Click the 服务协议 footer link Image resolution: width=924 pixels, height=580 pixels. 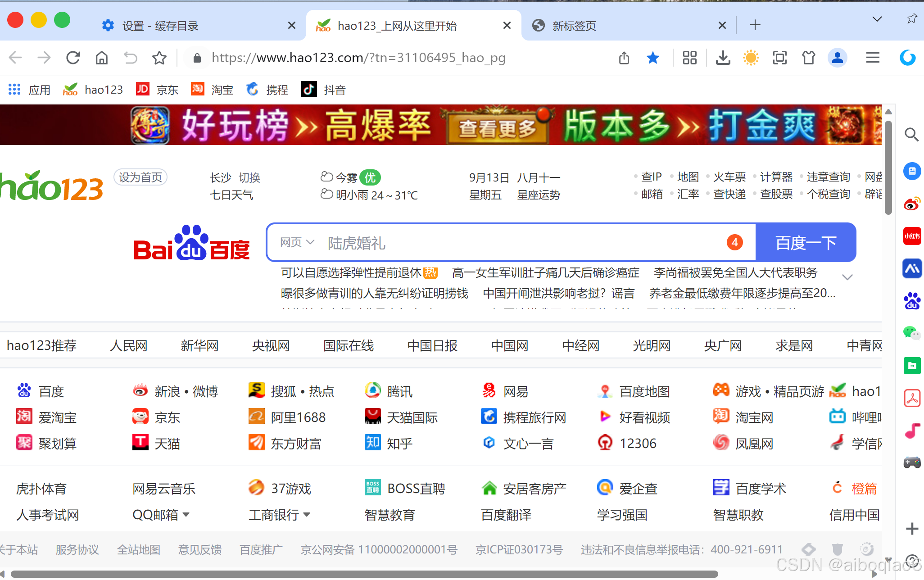[x=77, y=549]
